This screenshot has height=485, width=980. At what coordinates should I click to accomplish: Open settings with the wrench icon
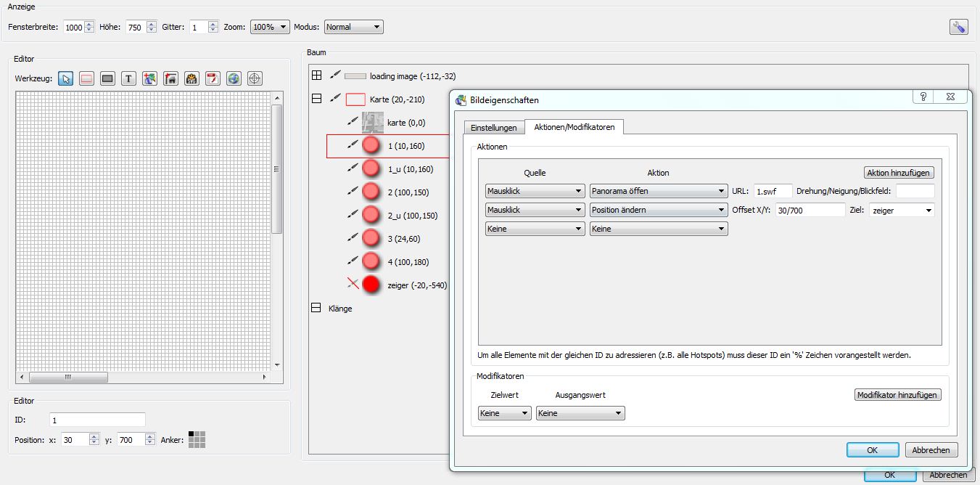coord(958,27)
